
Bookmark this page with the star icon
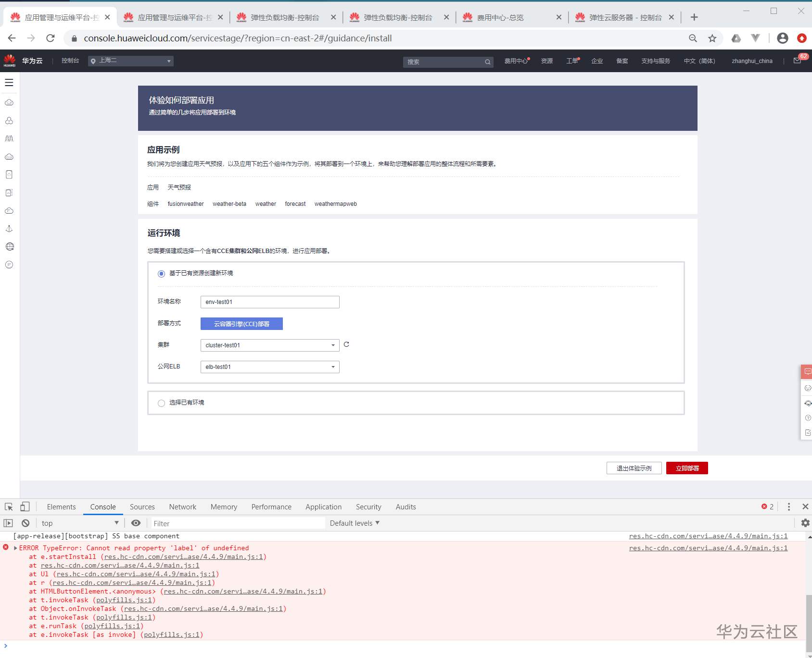coord(712,38)
